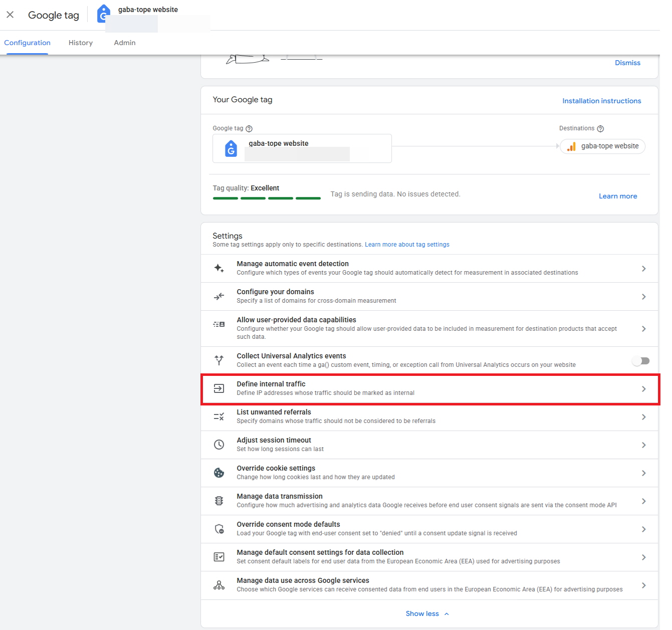Close the Google tag panel
Screen dimensions: 672x630
[10, 15]
